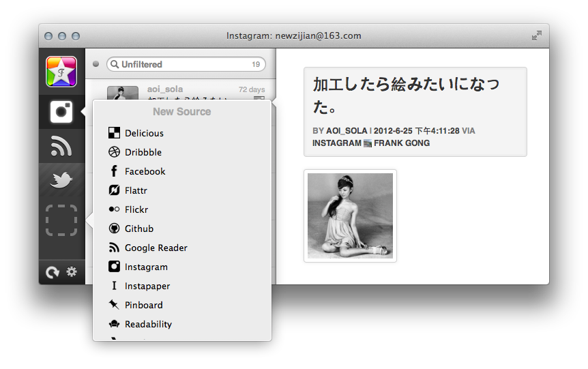This screenshot has height=369, width=588.
Task: Select the Instagram source in sidebar
Action: tap(61, 112)
